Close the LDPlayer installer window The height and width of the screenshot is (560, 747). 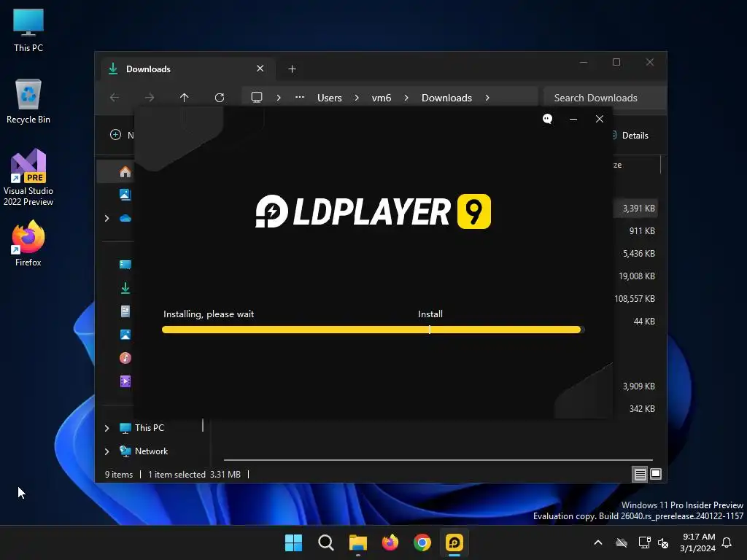(600, 119)
